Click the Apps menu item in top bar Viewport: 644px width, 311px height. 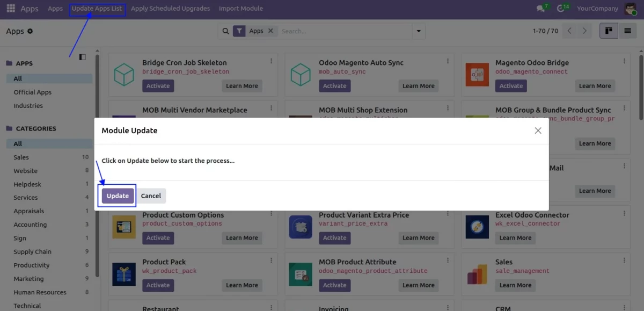click(55, 9)
